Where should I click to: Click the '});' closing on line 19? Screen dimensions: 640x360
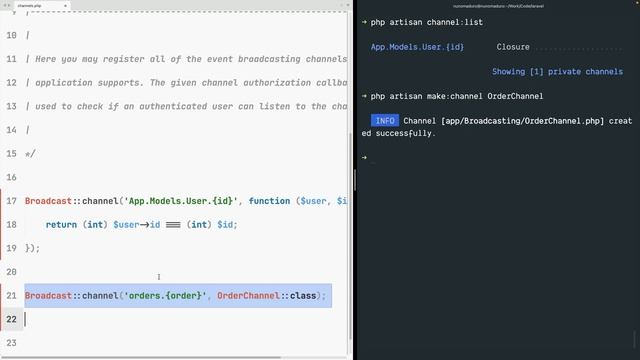pos(33,248)
